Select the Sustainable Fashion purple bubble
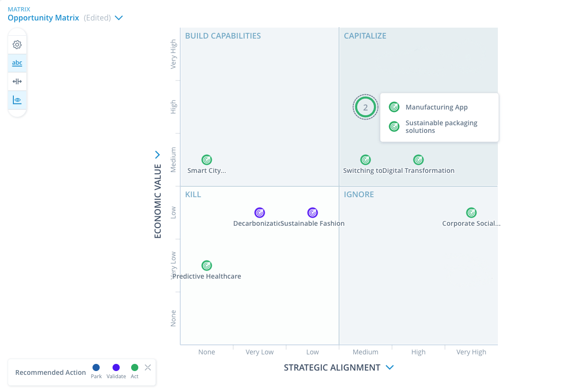Screen dimensions: 578x392 [x=312, y=212]
